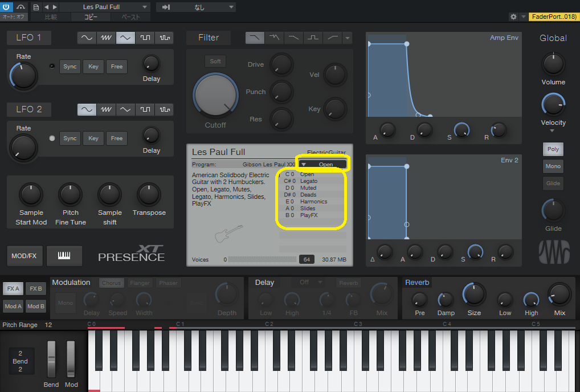Open plugin settings gear icon

(513, 17)
